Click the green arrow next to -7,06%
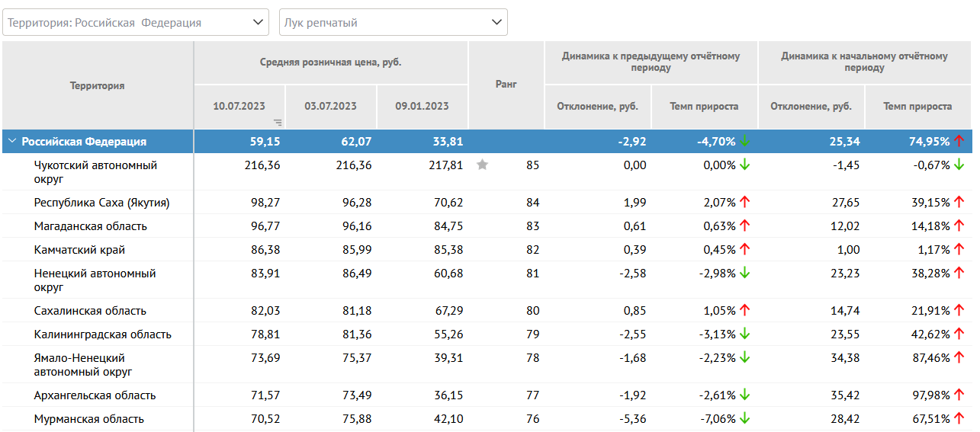The height and width of the screenshot is (432, 980). tap(745, 418)
